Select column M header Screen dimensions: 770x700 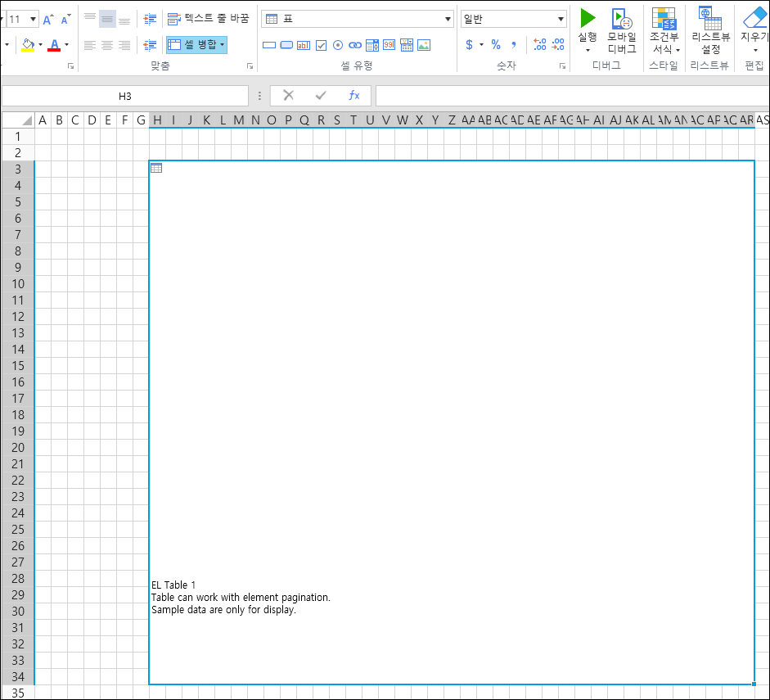click(x=239, y=120)
